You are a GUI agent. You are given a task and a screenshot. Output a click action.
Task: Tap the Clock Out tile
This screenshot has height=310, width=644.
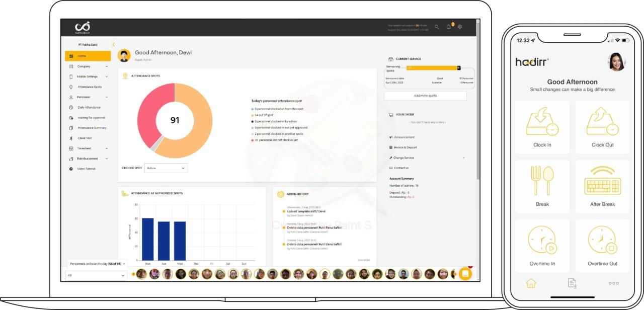(x=602, y=127)
